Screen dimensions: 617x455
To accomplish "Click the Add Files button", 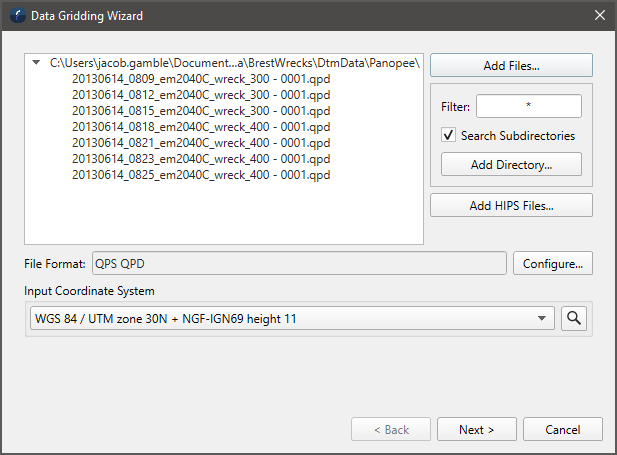I will coord(511,66).
